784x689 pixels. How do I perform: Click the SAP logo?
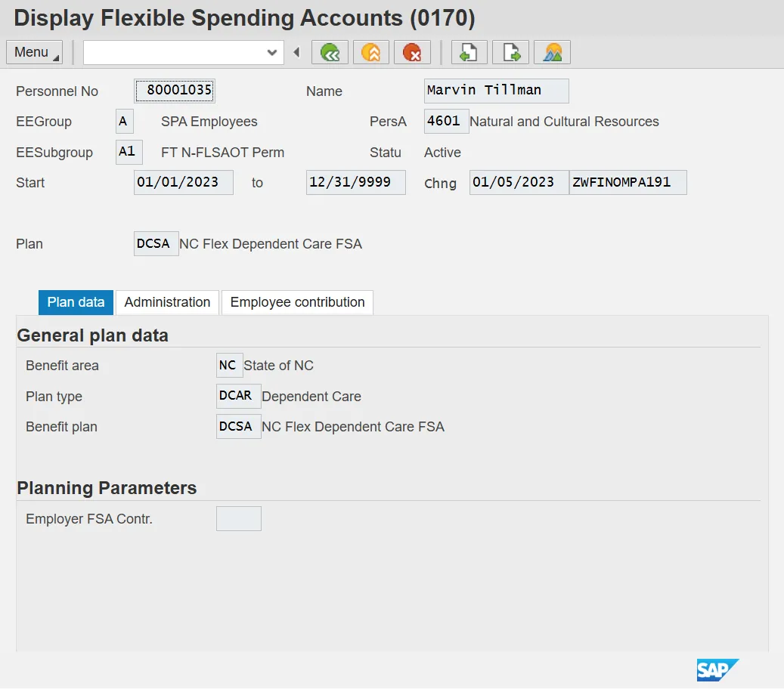point(717,670)
